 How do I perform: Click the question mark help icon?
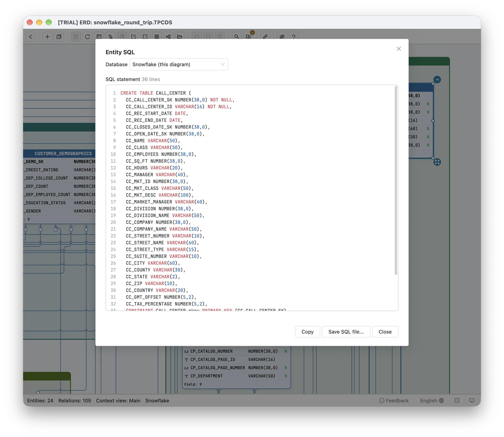coord(294,36)
